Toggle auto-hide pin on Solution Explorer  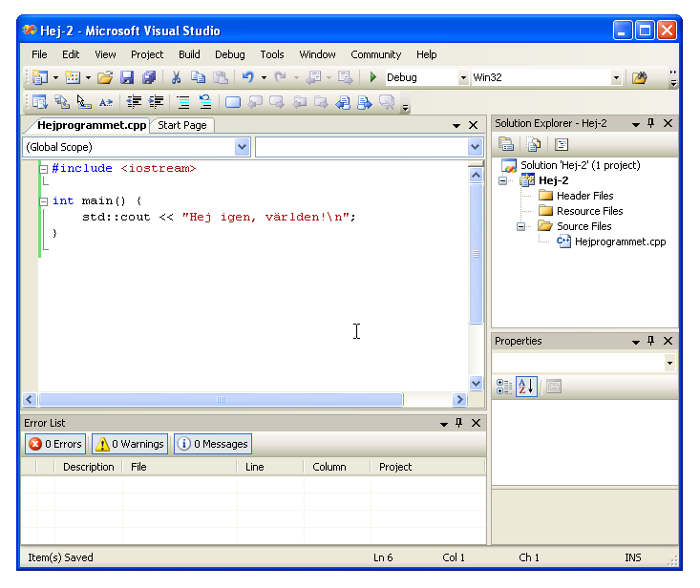pyautogui.click(x=651, y=123)
